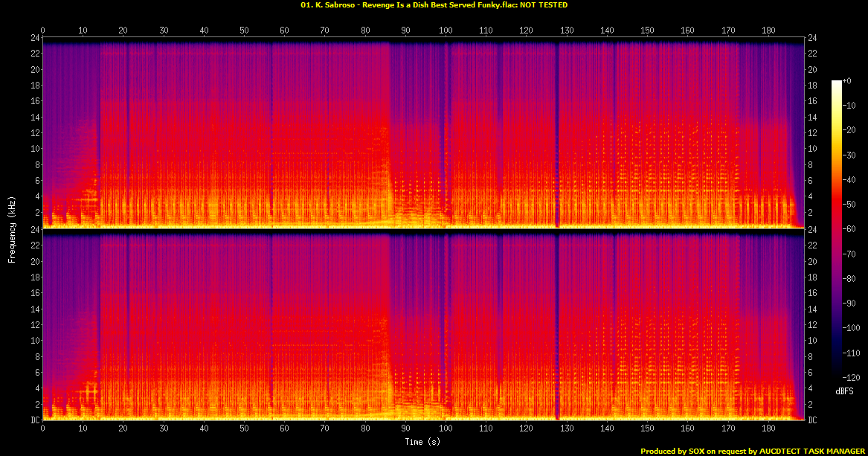This screenshot has height=456, width=868.
Task: Click the '-90' value on dBFS scale
Action: pos(849,304)
